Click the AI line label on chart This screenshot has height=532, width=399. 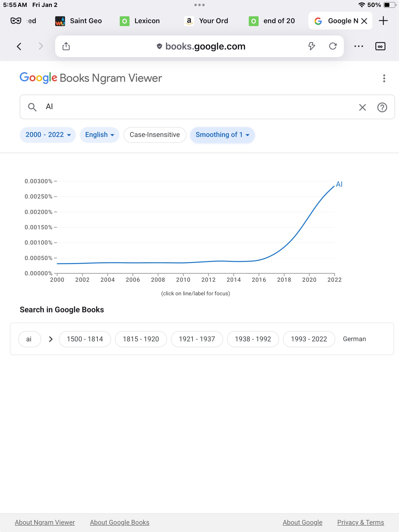point(339,184)
